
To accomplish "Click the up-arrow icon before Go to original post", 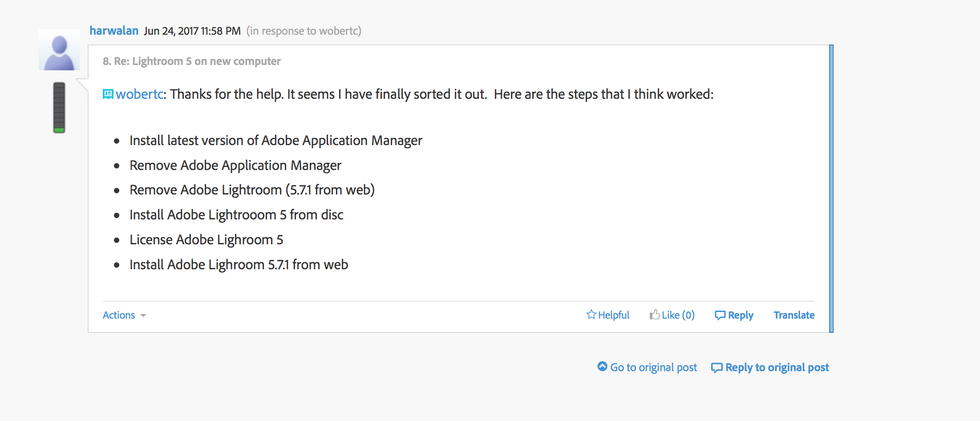I will click(x=602, y=366).
